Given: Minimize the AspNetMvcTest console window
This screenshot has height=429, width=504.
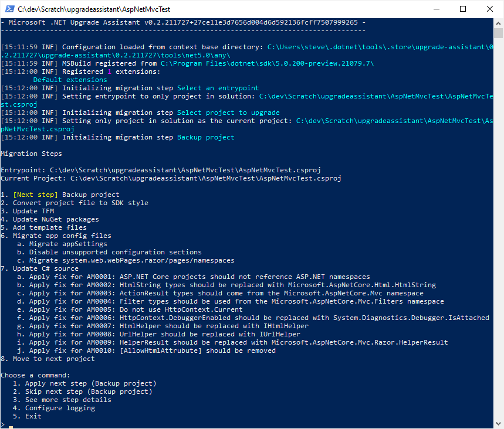Looking at the screenshot, I should pyautogui.click(x=436, y=9).
